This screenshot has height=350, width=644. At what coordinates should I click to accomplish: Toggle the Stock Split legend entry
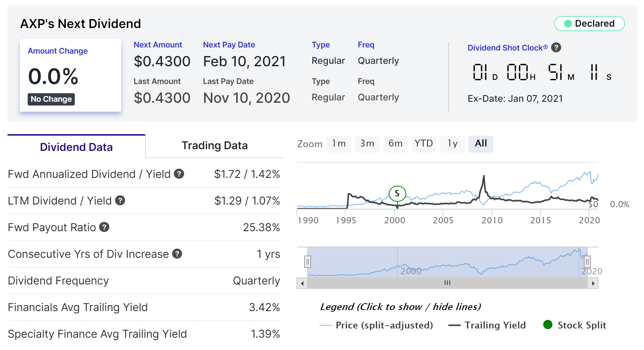coord(575,325)
